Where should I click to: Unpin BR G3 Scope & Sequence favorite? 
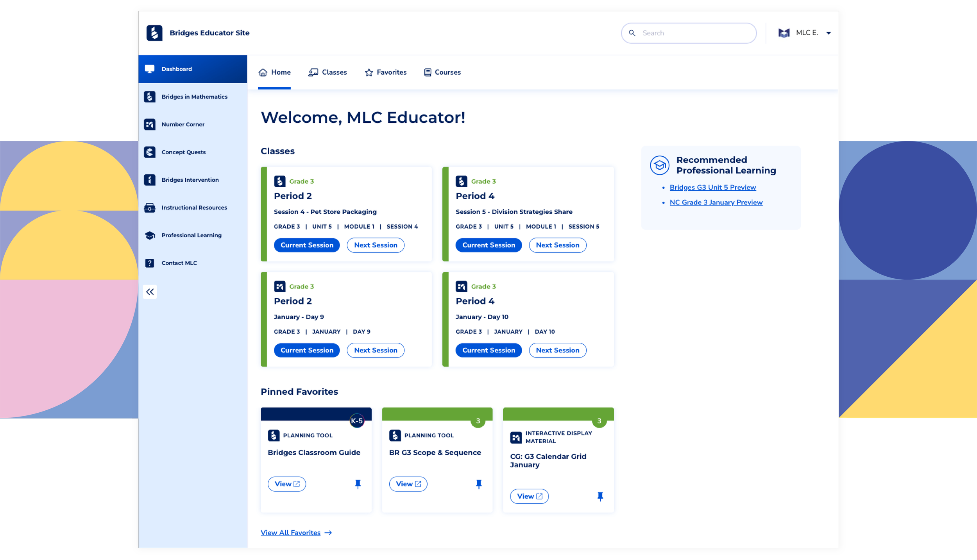[x=479, y=484]
